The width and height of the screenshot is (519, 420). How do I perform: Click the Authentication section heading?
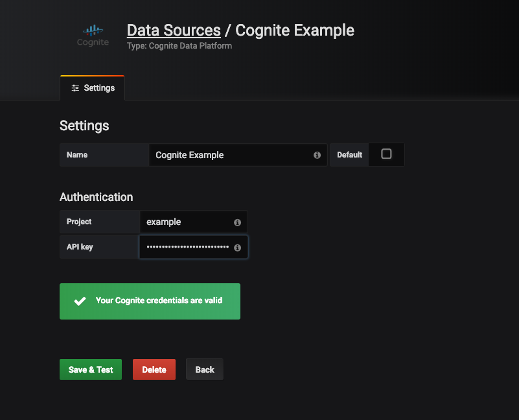coord(97,197)
